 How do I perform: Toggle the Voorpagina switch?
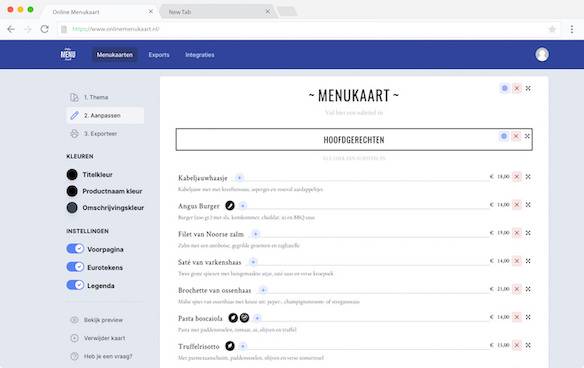[x=75, y=249]
